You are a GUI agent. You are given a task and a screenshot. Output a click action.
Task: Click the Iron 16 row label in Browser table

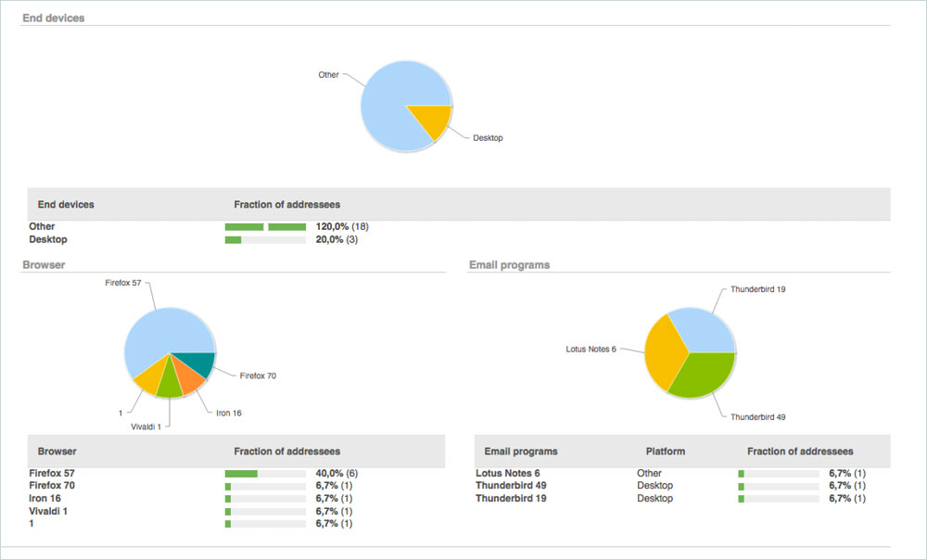(44, 498)
